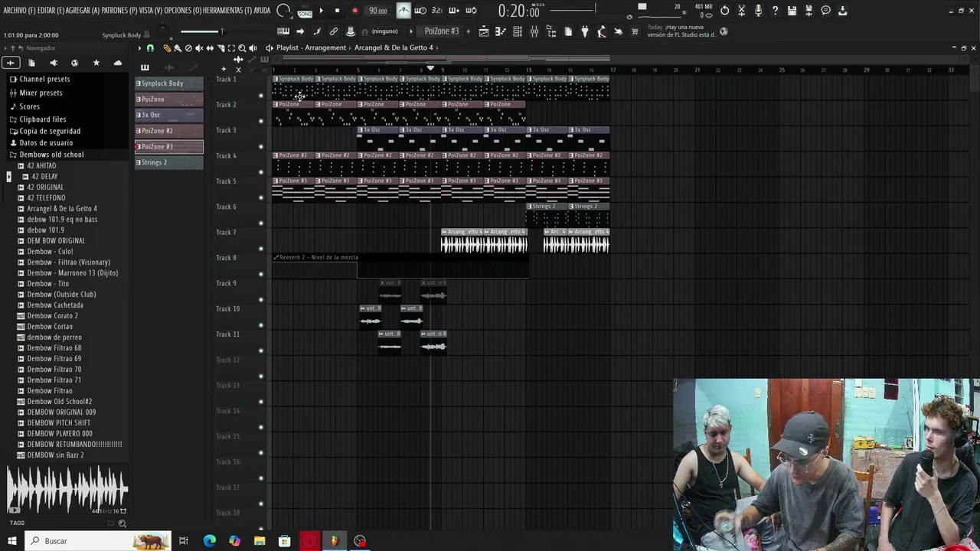Open the HERRAMIENTAS menu
The width and height of the screenshot is (980, 551).
227,11
